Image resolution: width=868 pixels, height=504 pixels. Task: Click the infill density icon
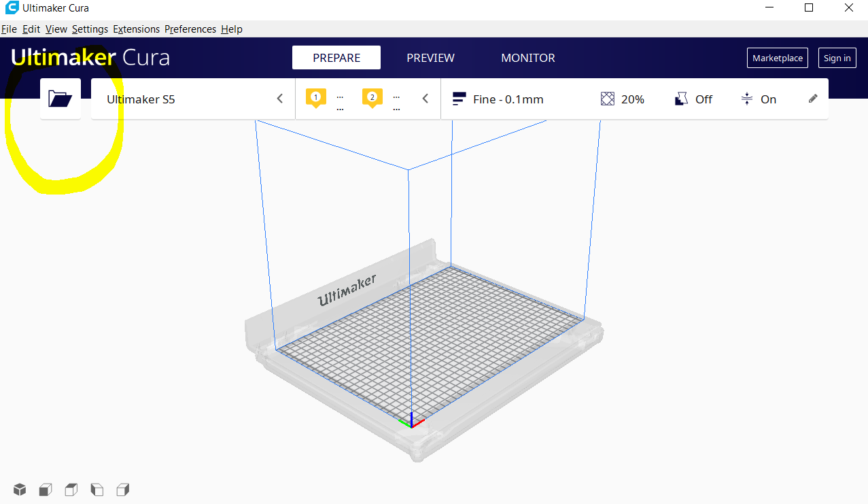[608, 99]
